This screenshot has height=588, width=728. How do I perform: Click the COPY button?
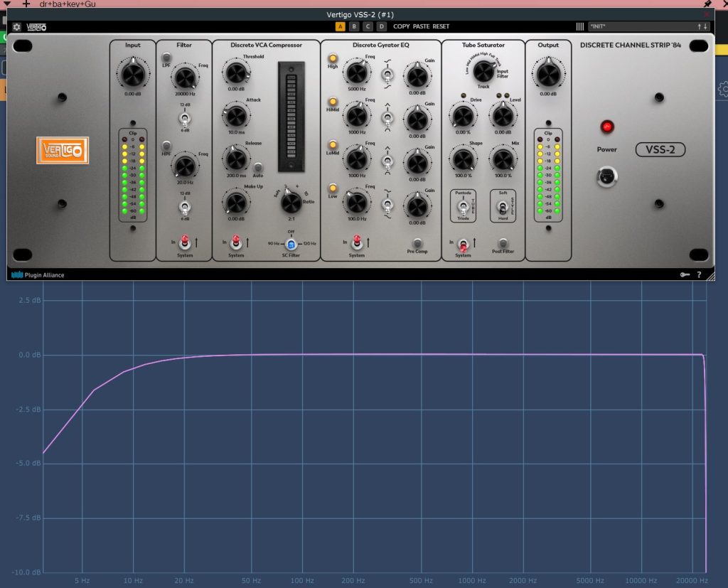point(401,27)
